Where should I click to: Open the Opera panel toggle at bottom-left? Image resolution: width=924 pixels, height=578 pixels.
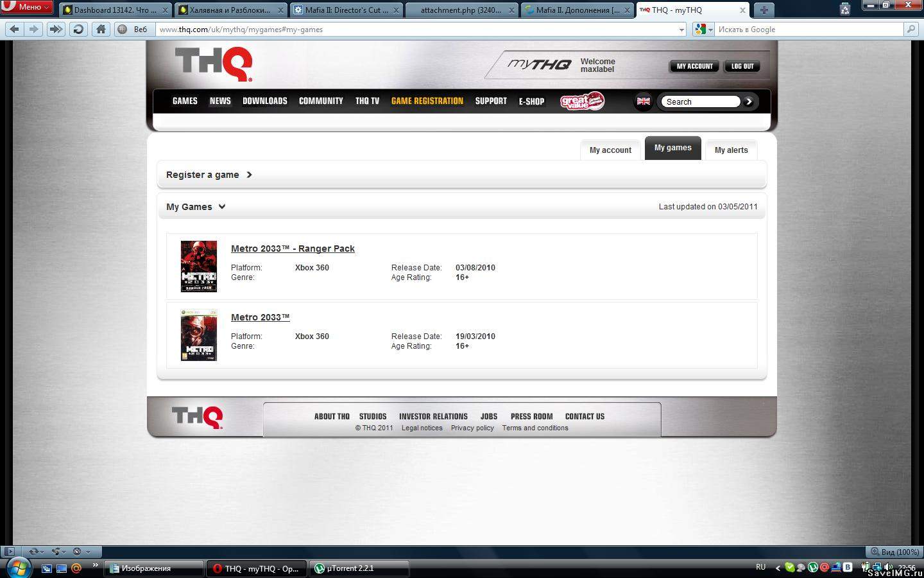(9, 551)
